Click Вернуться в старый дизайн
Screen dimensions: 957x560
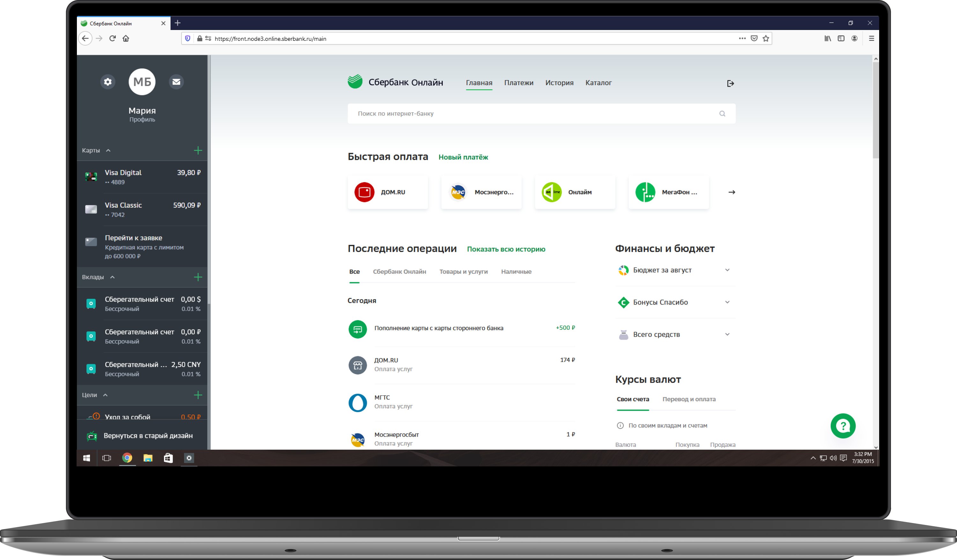coord(142,436)
